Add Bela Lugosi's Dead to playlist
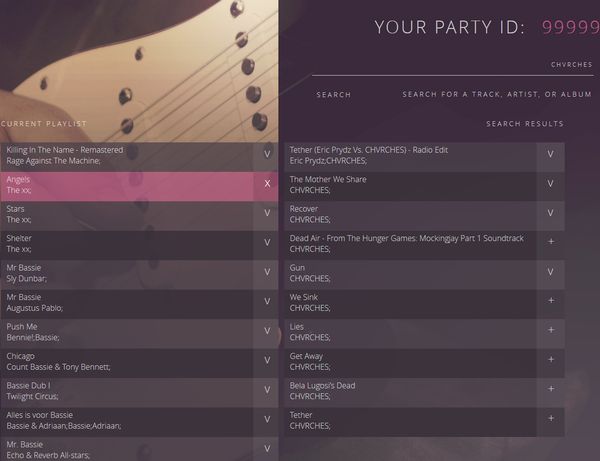Viewport: 600px width, 461px height. click(x=550, y=389)
